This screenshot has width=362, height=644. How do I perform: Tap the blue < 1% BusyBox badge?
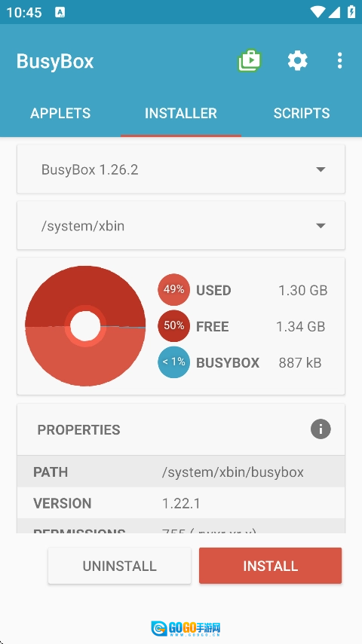tap(173, 362)
